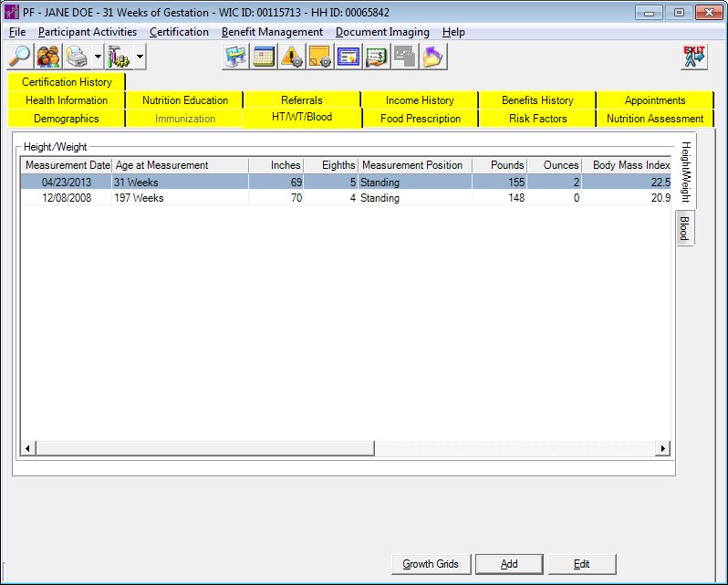
Task: Click the Edit button
Action: point(582,564)
